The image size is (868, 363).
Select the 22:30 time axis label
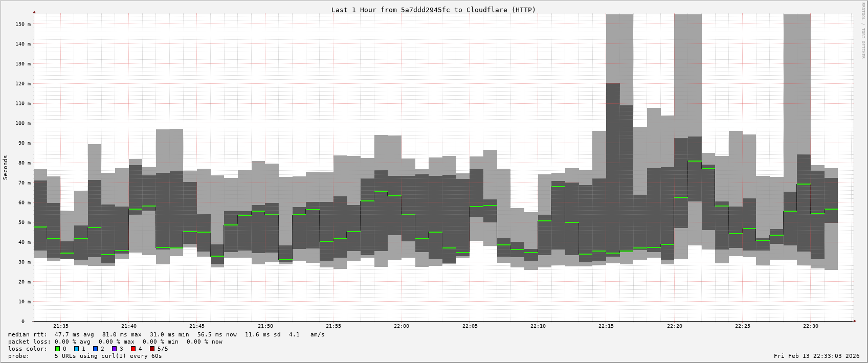810,326
